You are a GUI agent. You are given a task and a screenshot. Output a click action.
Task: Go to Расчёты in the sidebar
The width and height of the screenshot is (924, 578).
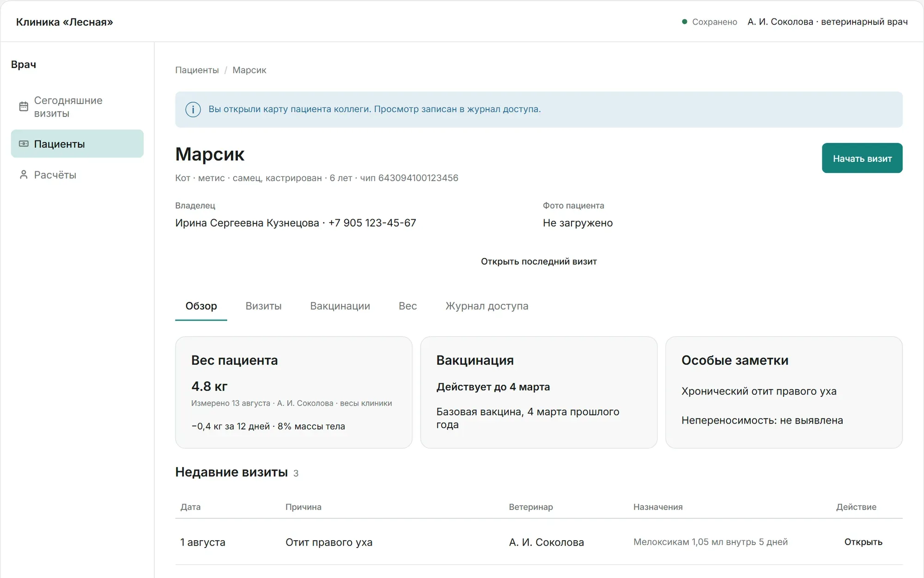click(77, 175)
